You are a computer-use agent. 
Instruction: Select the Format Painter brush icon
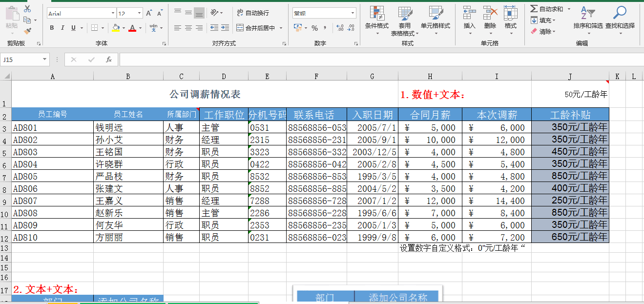click(x=27, y=31)
